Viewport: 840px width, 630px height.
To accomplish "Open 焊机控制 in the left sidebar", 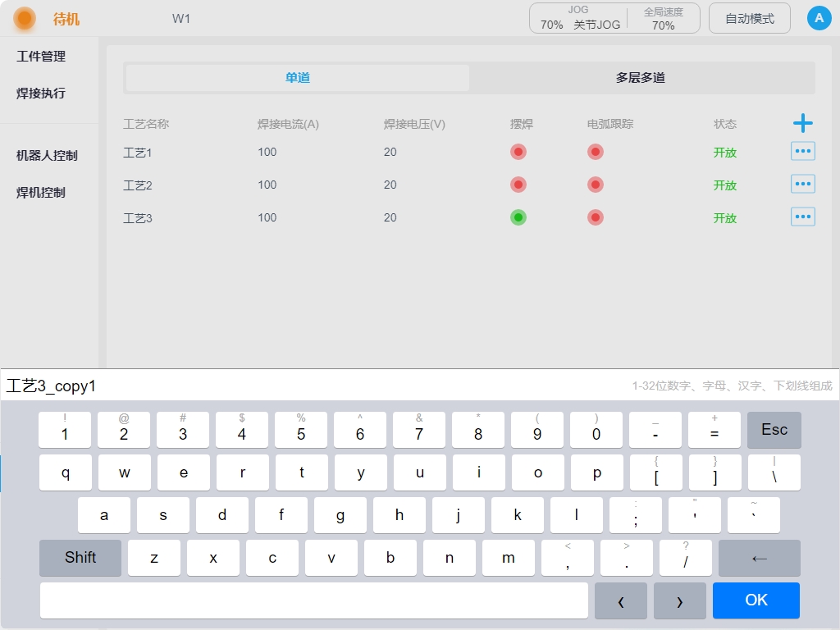I will click(41, 193).
